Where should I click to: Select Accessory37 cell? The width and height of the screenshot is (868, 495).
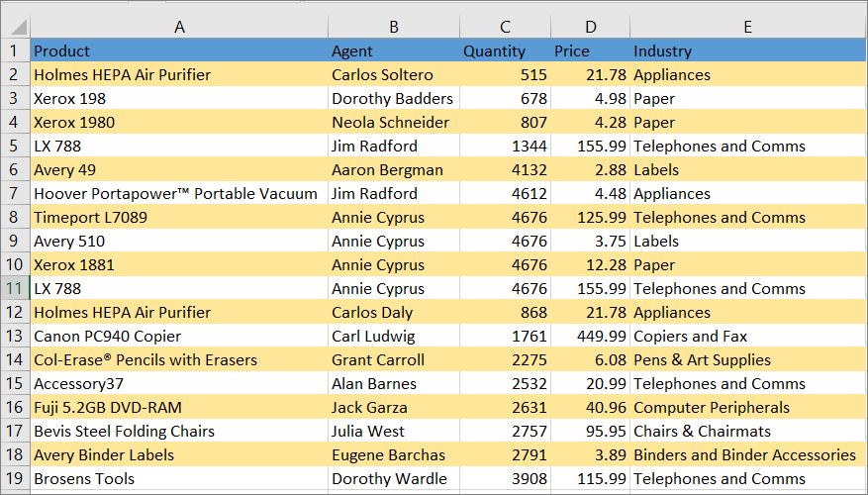point(179,384)
